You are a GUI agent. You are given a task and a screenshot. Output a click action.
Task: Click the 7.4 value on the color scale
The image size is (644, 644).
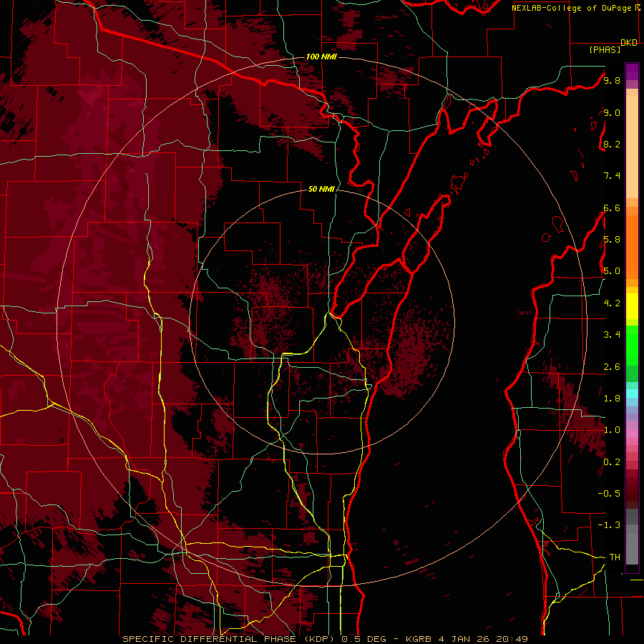pos(612,176)
